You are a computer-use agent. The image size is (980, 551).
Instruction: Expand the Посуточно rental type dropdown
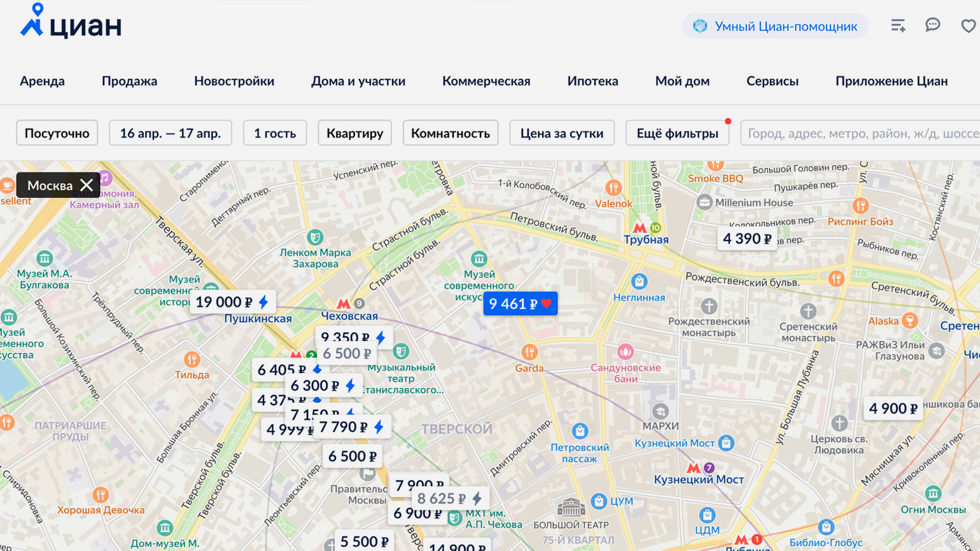[x=57, y=133]
